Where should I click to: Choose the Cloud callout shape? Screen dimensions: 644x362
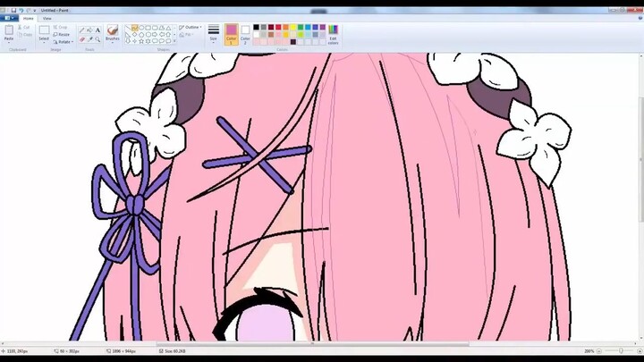(168, 41)
